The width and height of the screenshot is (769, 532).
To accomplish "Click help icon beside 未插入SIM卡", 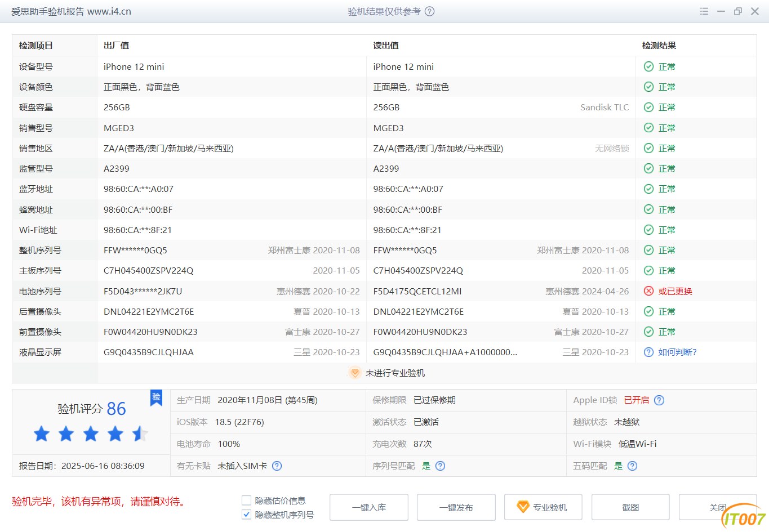I will coord(277,466).
